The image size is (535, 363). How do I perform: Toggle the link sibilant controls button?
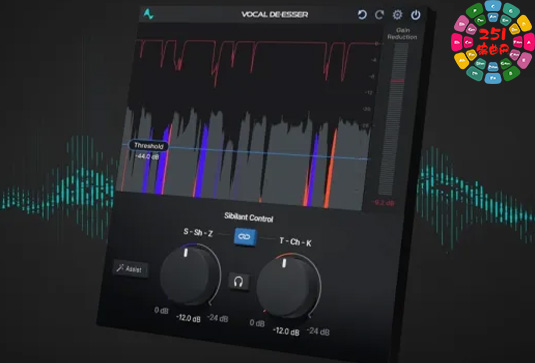tap(245, 236)
